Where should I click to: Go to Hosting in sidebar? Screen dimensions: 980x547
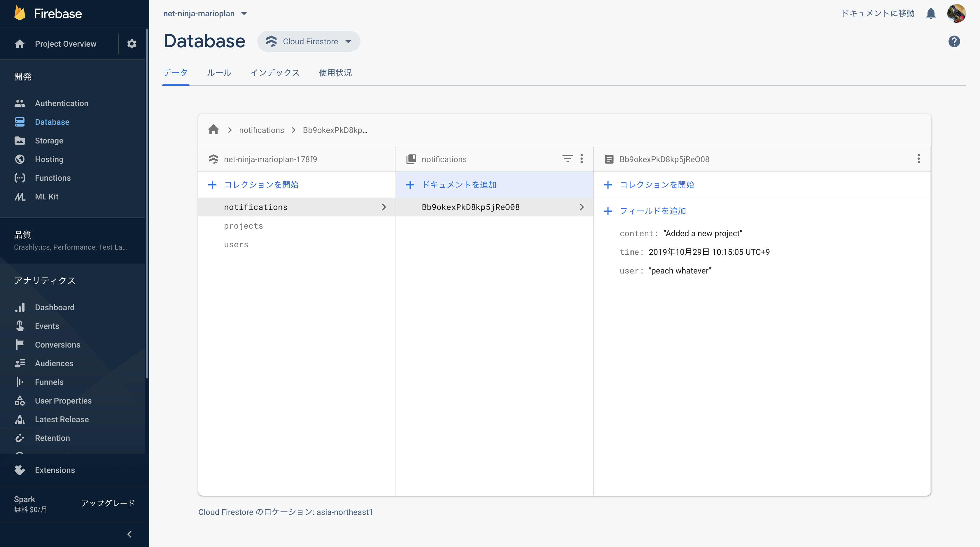49,159
